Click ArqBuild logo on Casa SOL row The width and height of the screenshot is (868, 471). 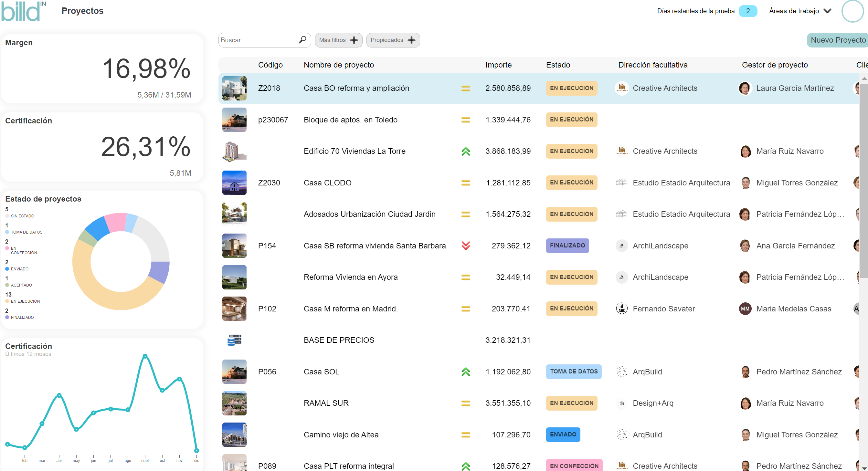[x=622, y=372]
